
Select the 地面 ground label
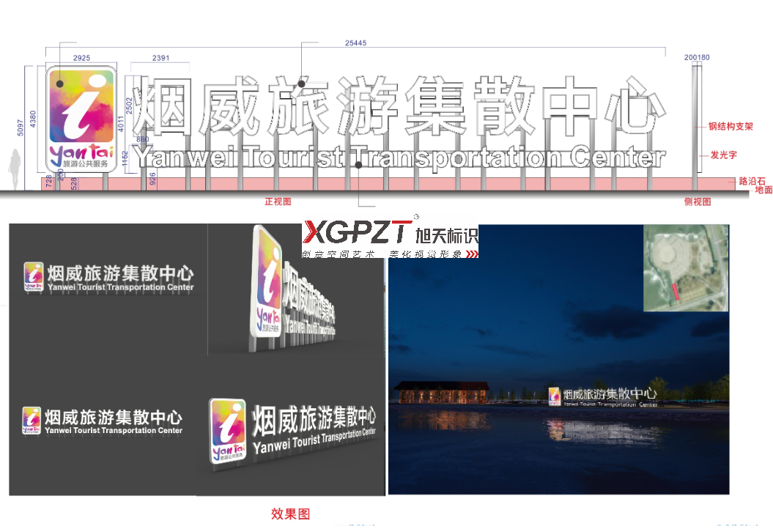tap(763, 189)
